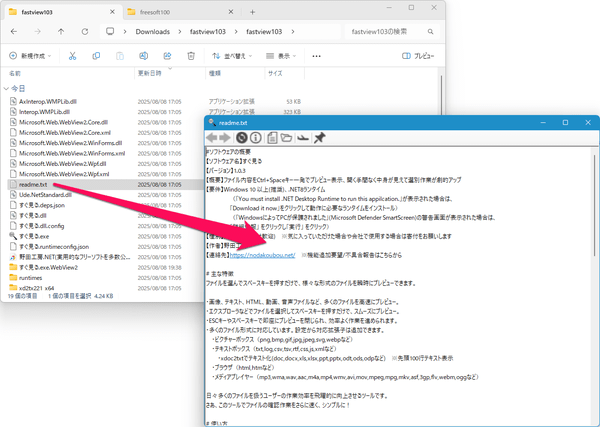Collapse the 今日 group
Viewport: 600px width, 427px height.
6,89
